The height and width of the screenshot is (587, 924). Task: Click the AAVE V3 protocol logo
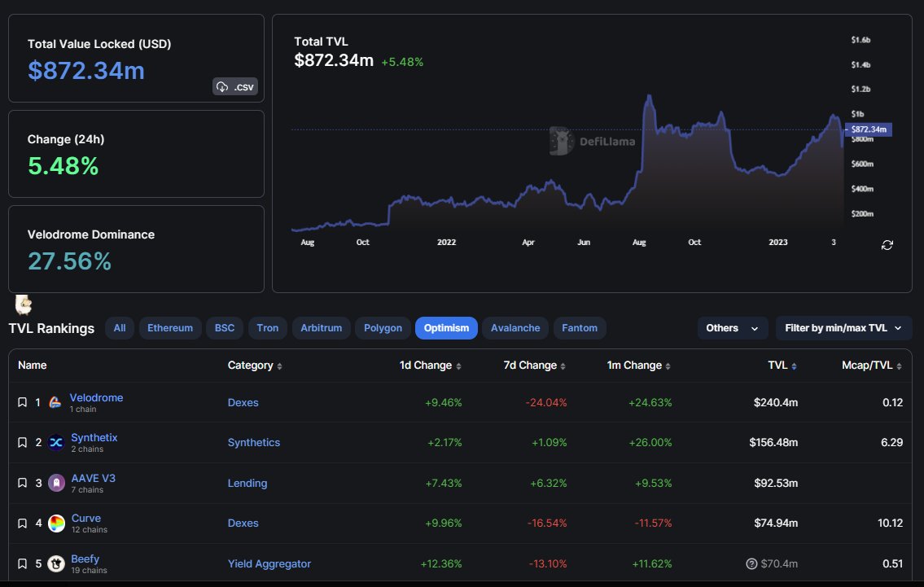click(x=56, y=484)
